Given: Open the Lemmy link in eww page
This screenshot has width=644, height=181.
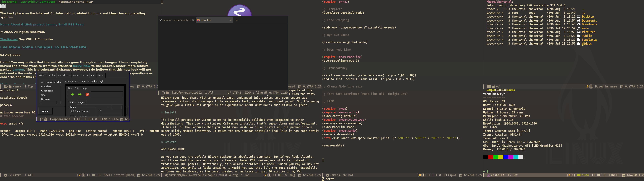Looking at the screenshot, I should tap(51, 24).
